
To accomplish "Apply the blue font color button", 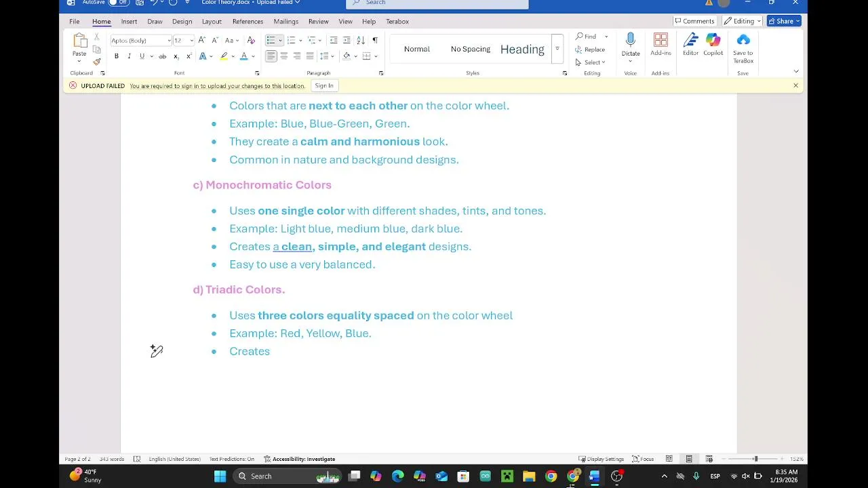I will 244,56.
